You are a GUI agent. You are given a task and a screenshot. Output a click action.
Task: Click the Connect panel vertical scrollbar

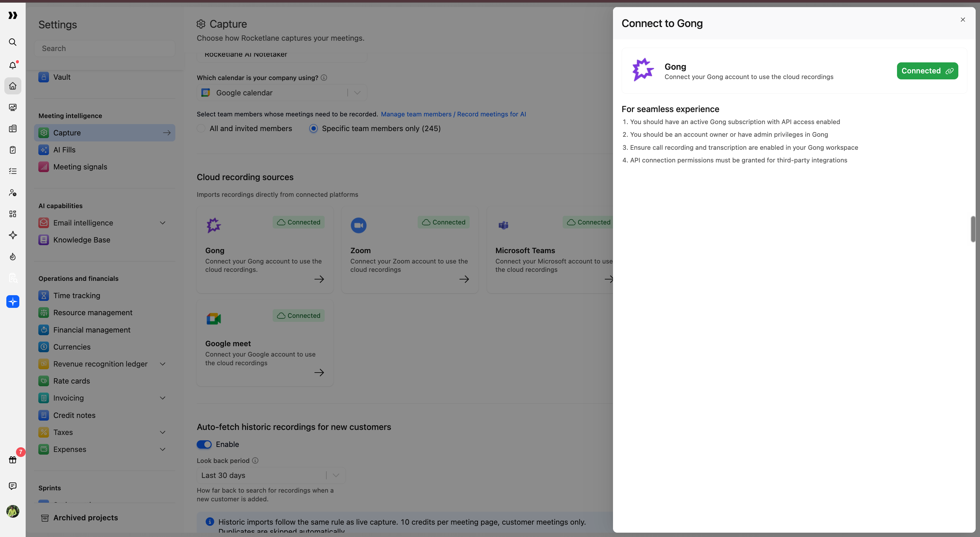click(973, 229)
